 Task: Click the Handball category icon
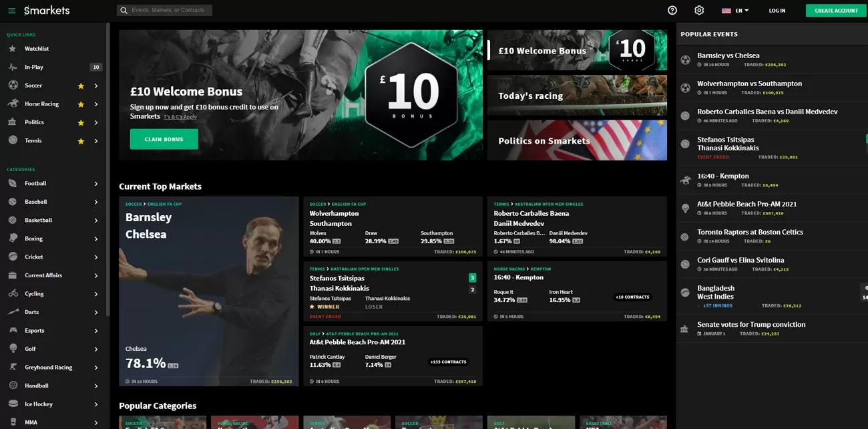coord(13,386)
